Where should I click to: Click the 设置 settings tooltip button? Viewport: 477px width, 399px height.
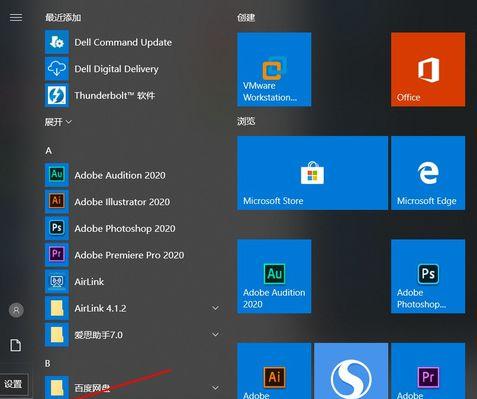(14, 384)
